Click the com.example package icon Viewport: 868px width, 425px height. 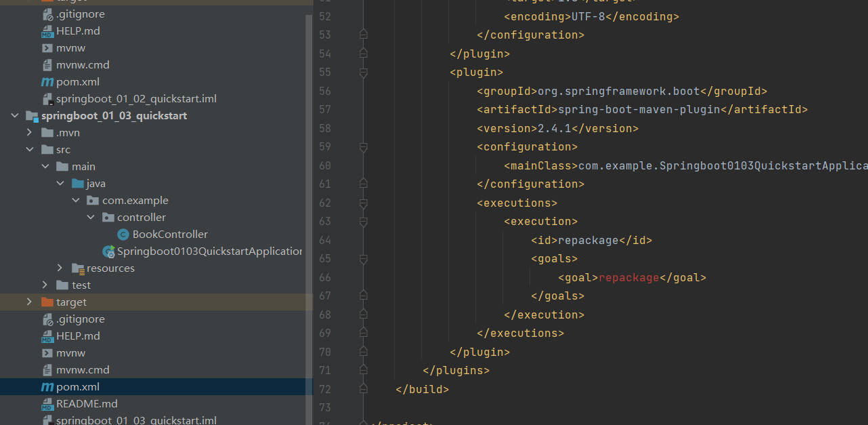tap(93, 201)
